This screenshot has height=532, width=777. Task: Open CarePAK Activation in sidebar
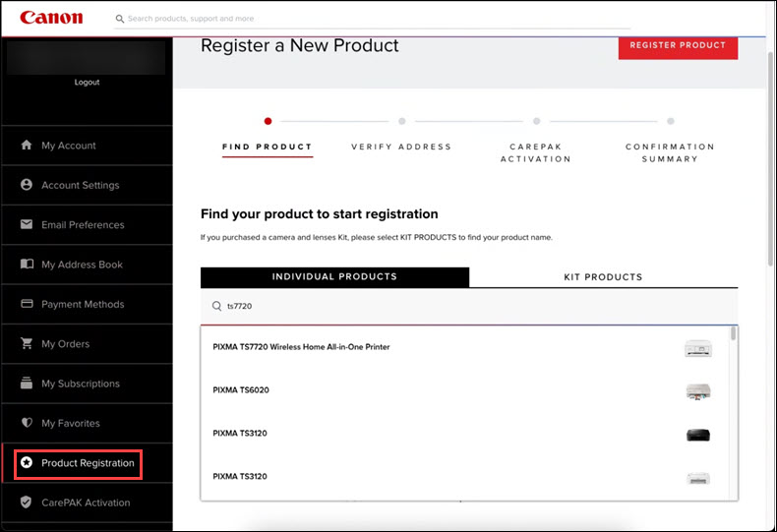[88, 502]
